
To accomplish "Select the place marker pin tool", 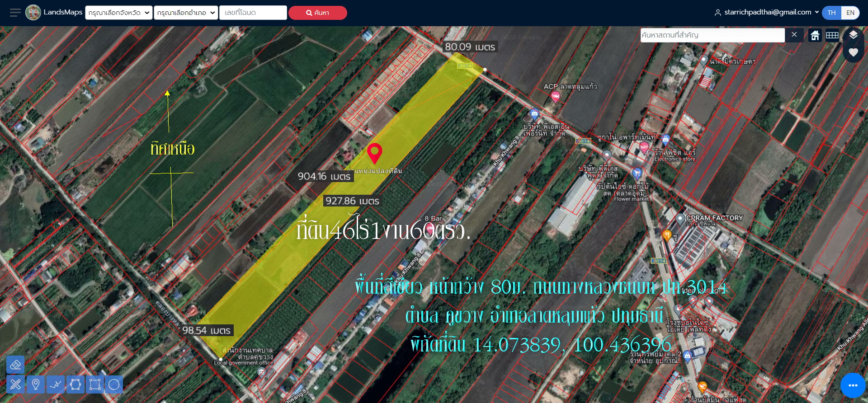I will (x=36, y=384).
